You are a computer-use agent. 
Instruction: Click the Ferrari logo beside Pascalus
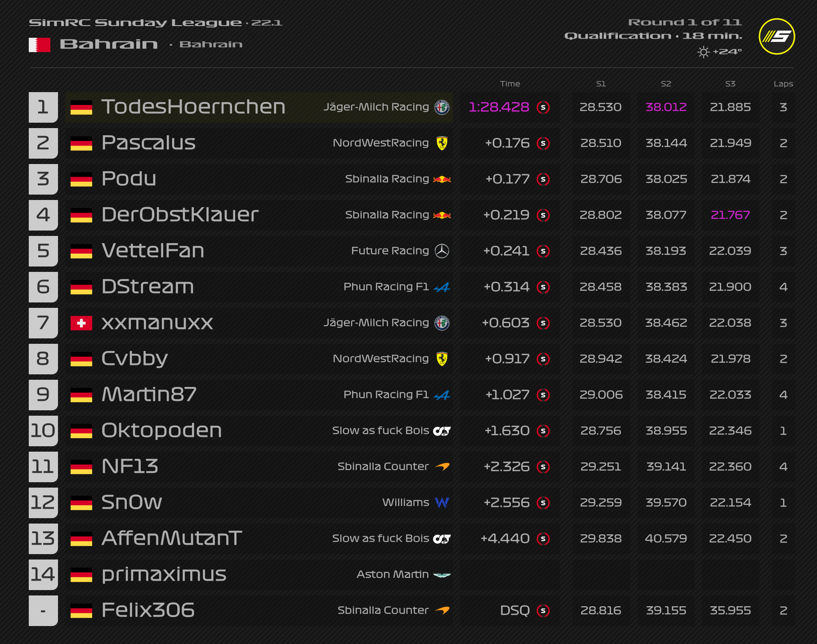tap(442, 143)
